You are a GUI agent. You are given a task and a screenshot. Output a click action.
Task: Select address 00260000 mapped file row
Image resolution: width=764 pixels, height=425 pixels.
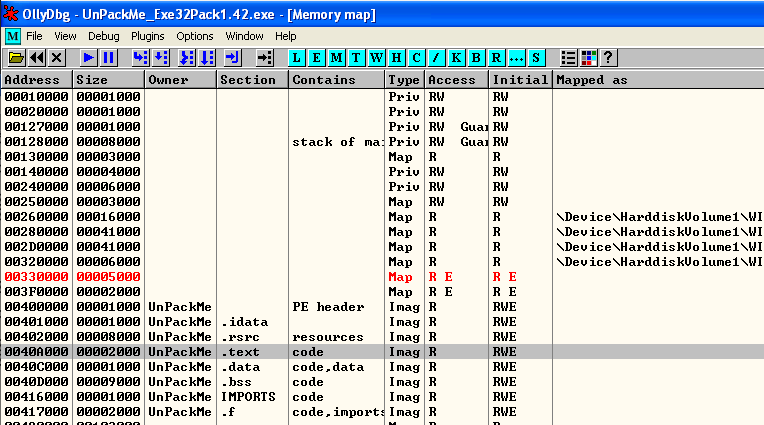coord(382,217)
